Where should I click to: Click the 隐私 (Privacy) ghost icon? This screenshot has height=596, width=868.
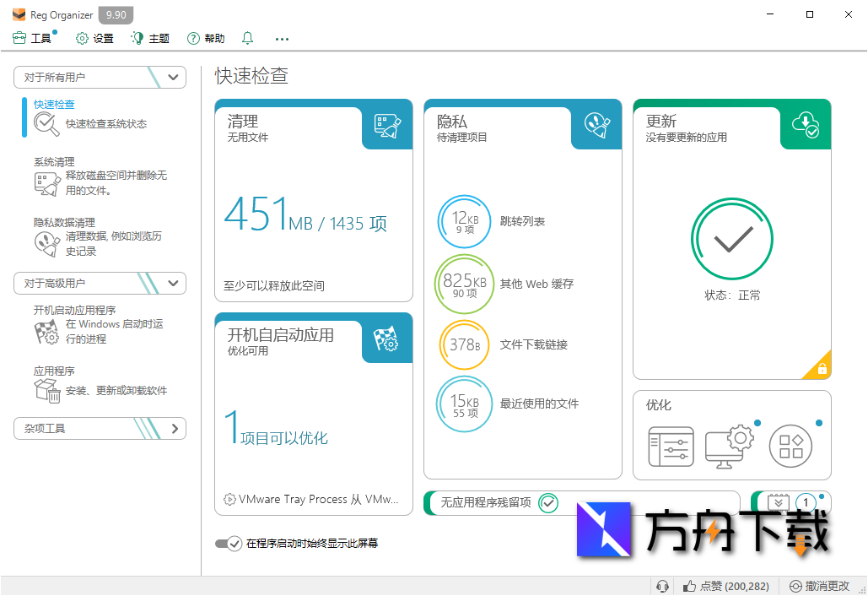596,124
